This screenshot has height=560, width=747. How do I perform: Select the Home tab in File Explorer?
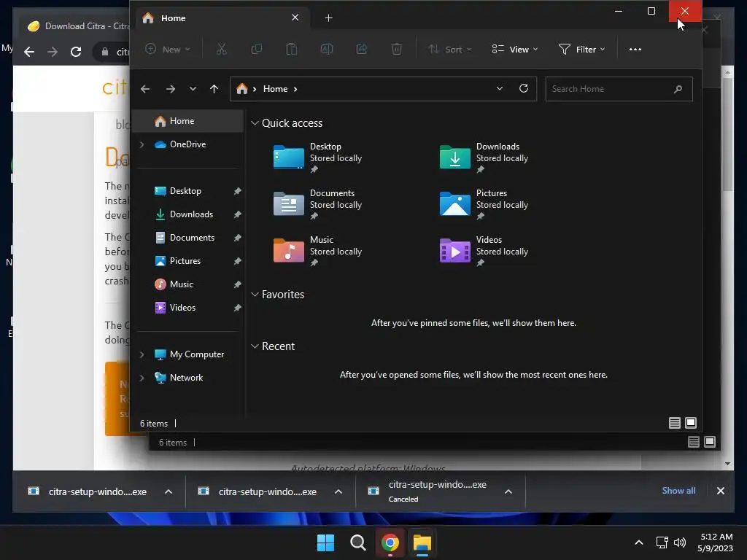223,18
